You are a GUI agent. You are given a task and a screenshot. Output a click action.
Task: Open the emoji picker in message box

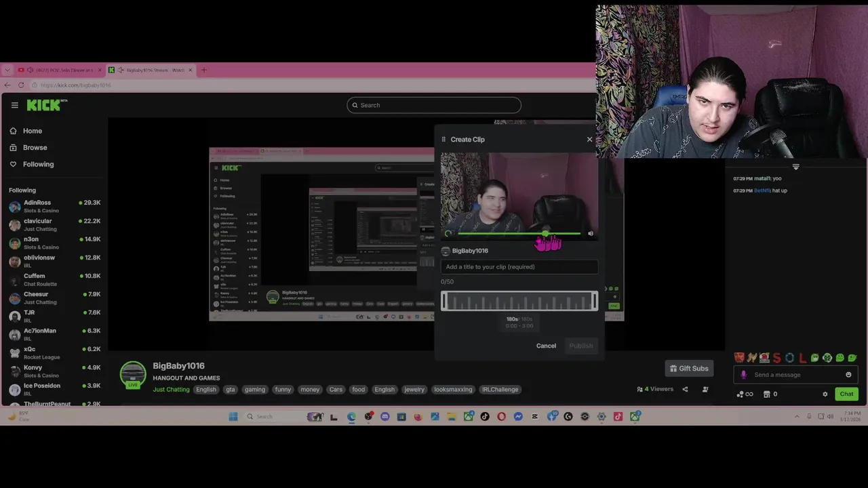click(848, 375)
